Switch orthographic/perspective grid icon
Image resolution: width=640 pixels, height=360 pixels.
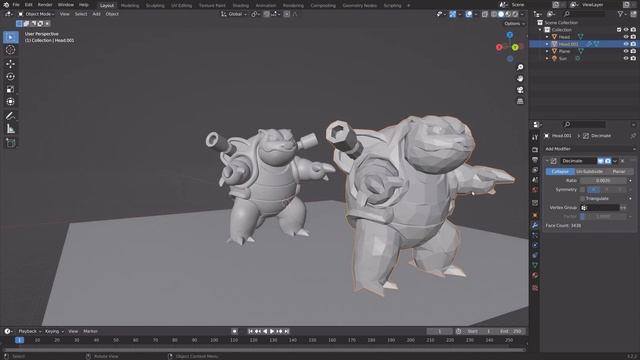pos(520,101)
